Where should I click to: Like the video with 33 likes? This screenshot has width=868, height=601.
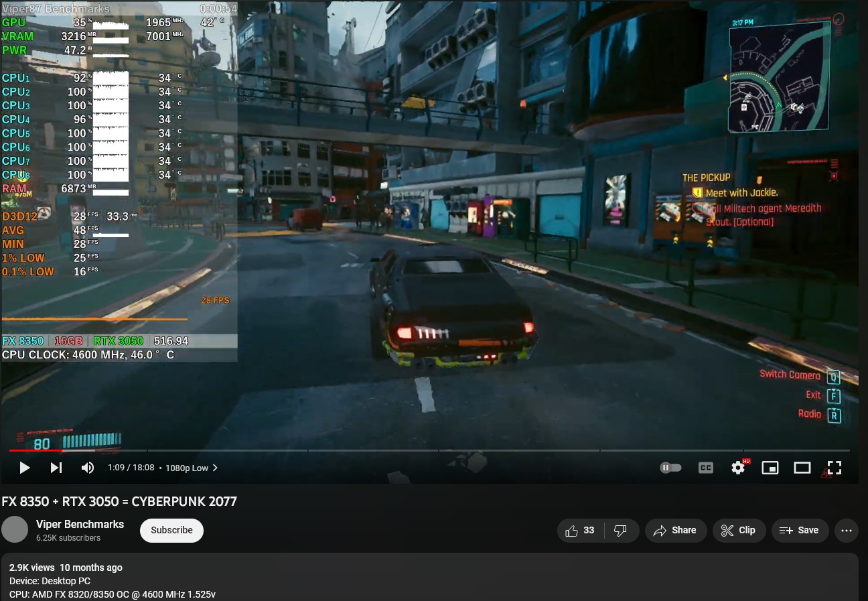pos(581,530)
